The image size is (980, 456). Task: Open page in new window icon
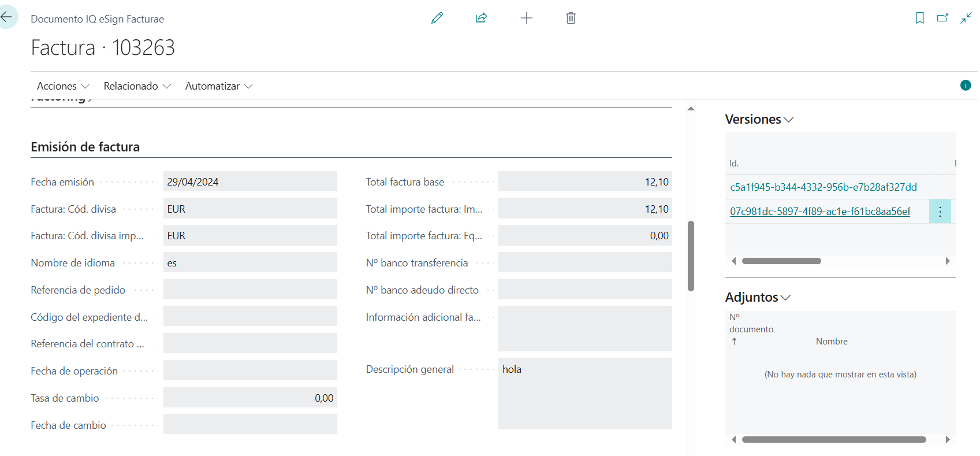point(942,18)
